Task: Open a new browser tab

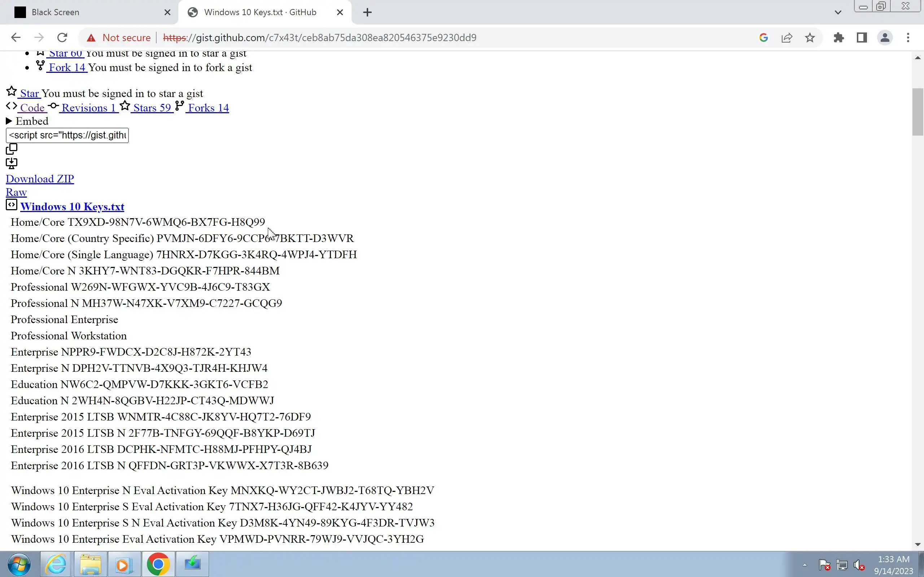Action: click(367, 13)
